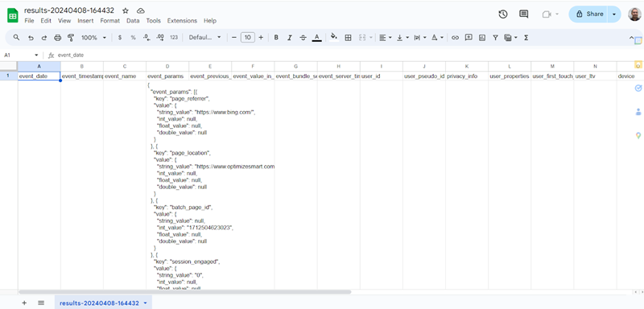
Task: Open text wrapping dropdown
Action: (419, 38)
